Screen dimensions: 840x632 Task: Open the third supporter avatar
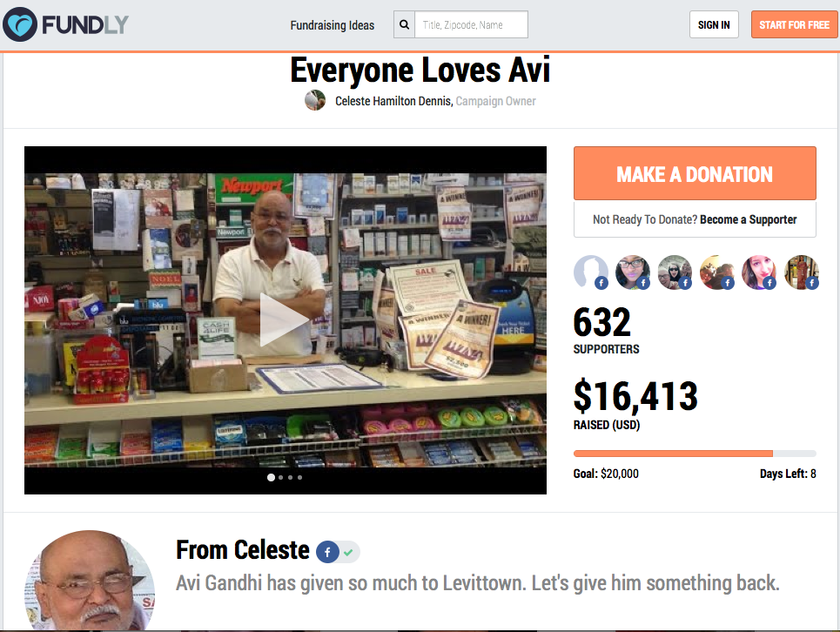coord(675,272)
